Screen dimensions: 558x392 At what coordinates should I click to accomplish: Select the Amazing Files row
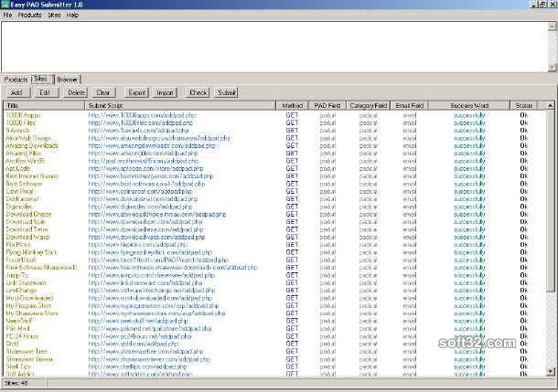274,154
